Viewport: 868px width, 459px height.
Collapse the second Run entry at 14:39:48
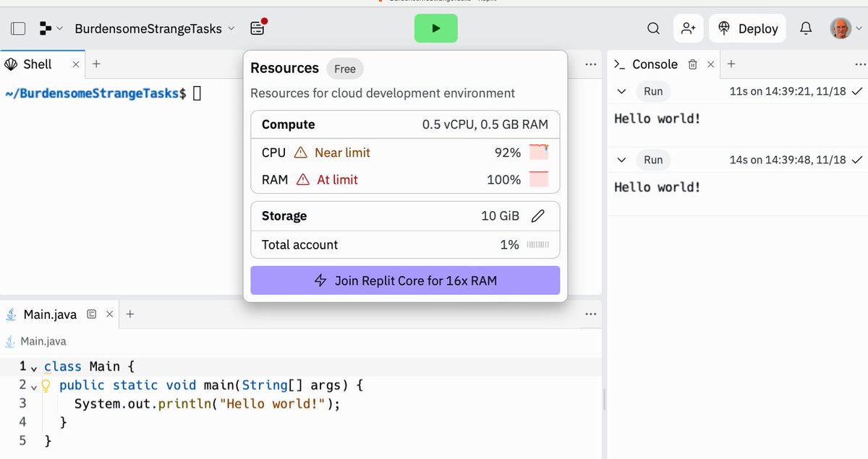621,160
